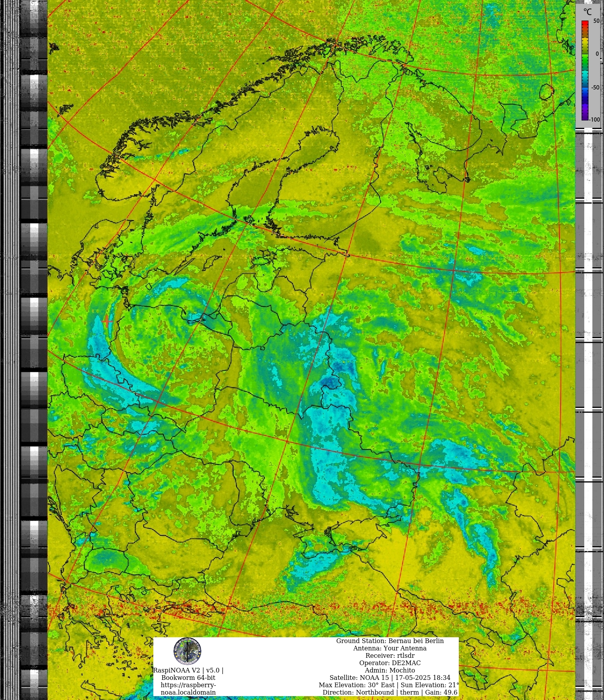Open the raspberry-noaa.localdomain URL text

tap(188, 688)
